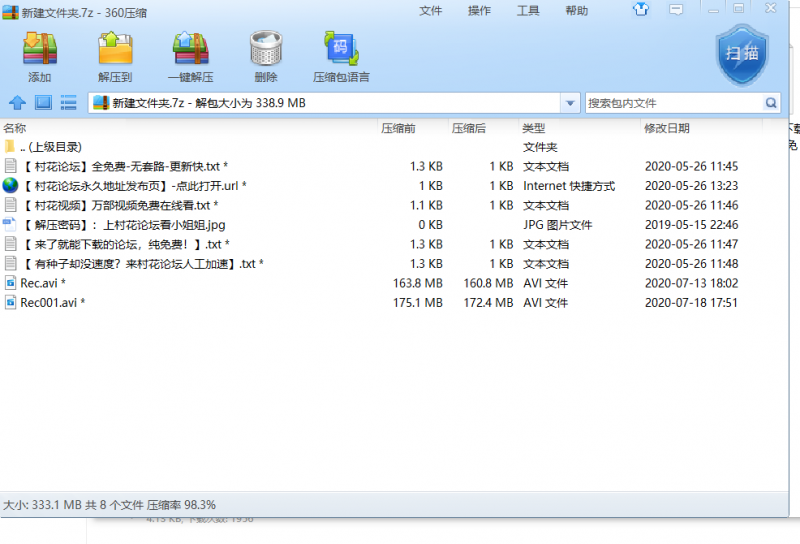Image resolution: width=800 pixels, height=544 pixels.
Task: Open the 压缩包语言 archive language tool
Action: 341,56
